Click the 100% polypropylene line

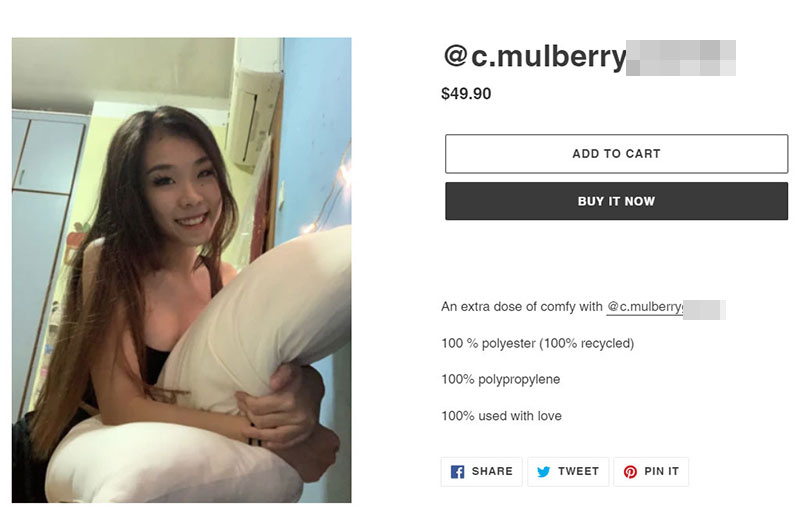click(501, 380)
